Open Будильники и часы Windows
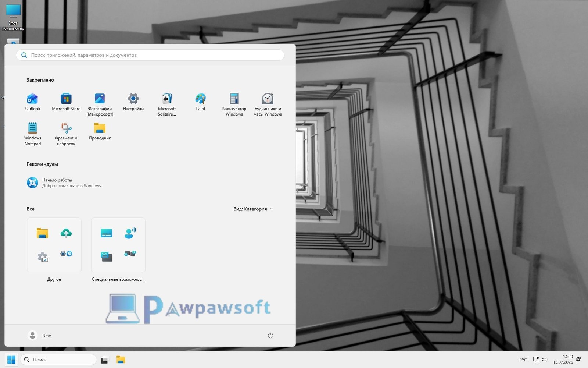 click(268, 105)
